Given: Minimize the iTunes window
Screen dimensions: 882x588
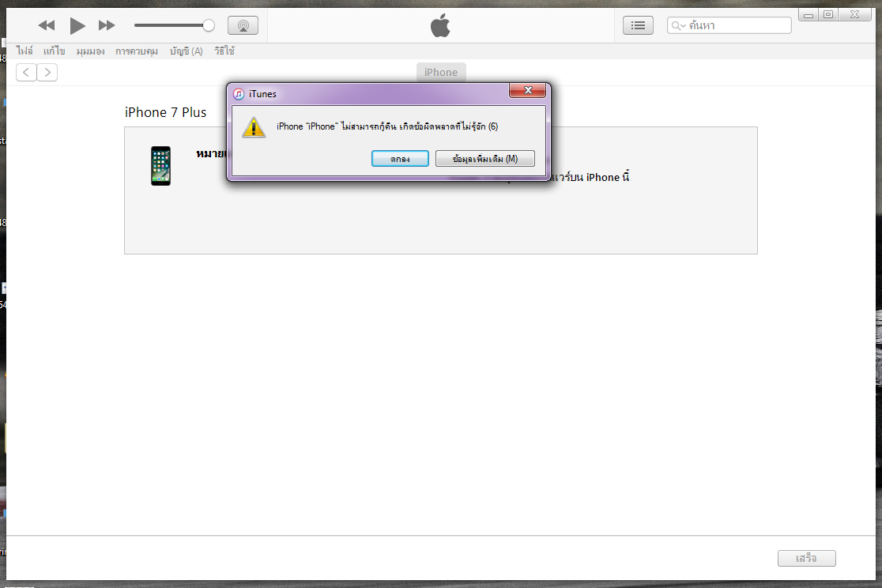Looking at the screenshot, I should tap(808, 15).
